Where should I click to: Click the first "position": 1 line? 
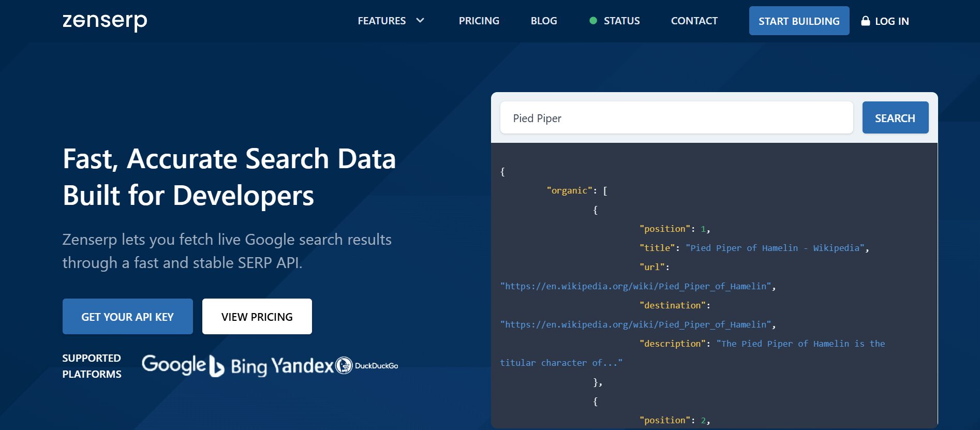pos(675,229)
